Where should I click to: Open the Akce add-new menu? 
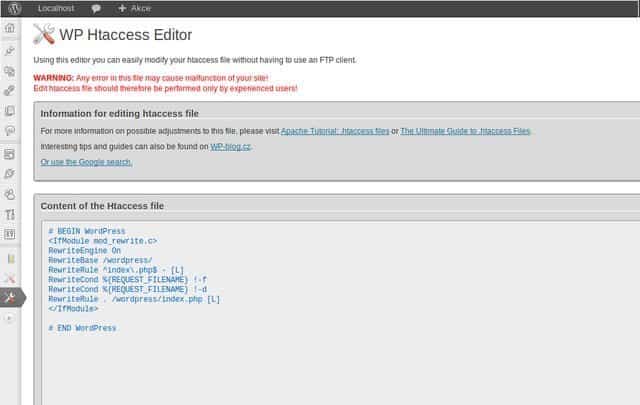(x=134, y=8)
